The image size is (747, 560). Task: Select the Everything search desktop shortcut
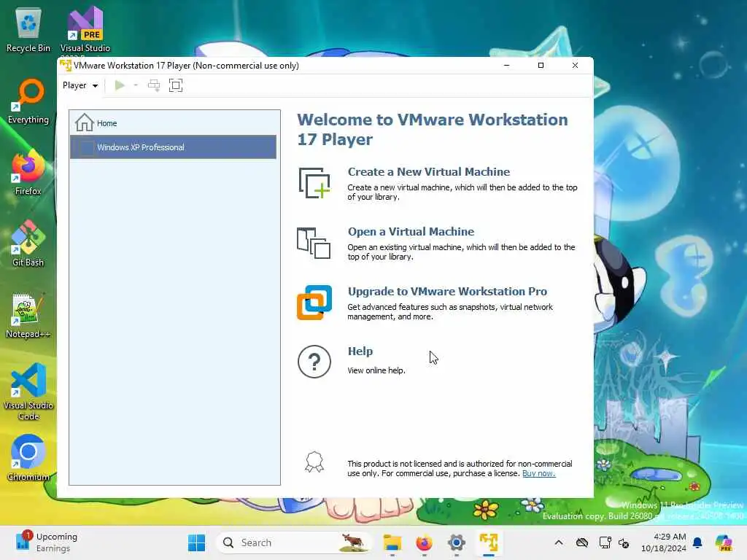[28, 101]
